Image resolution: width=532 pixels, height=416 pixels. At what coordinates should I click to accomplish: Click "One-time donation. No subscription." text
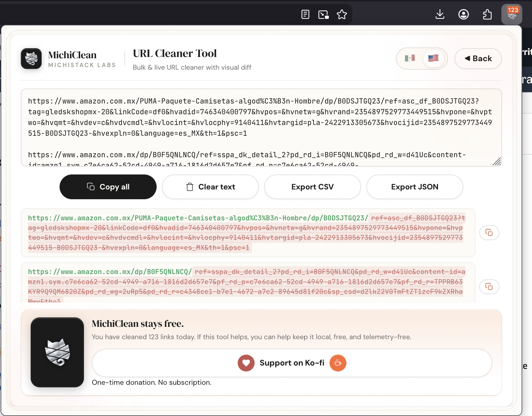tap(152, 382)
